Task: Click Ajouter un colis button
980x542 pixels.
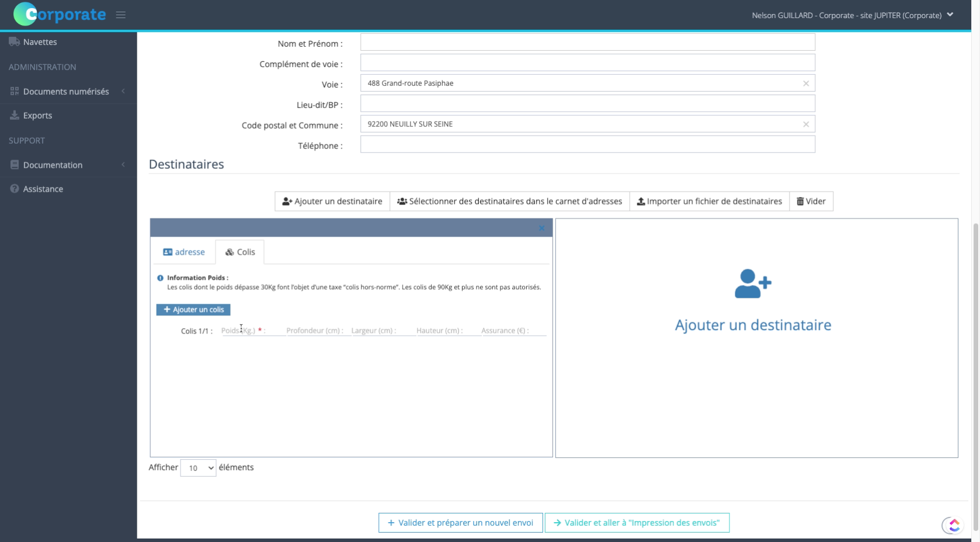Action: point(193,310)
